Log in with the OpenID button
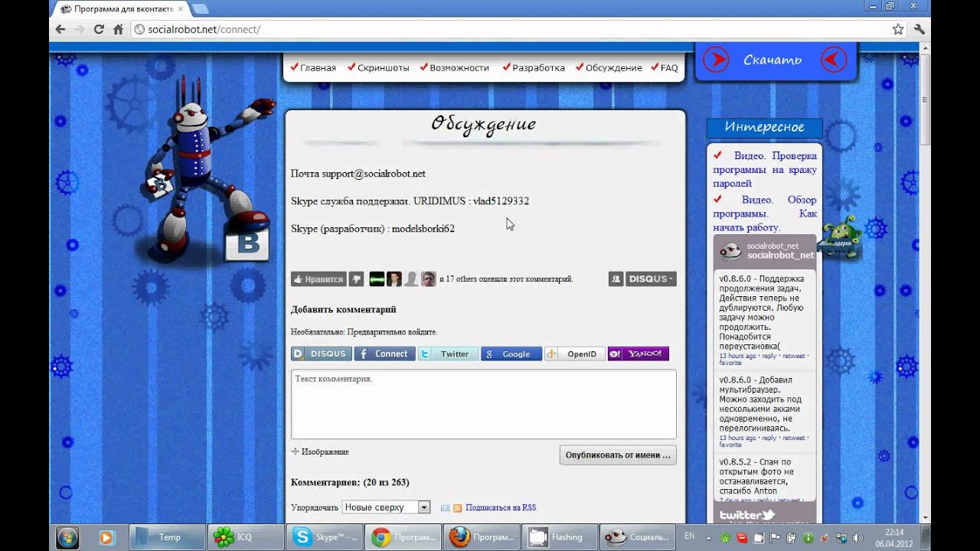 [x=575, y=354]
